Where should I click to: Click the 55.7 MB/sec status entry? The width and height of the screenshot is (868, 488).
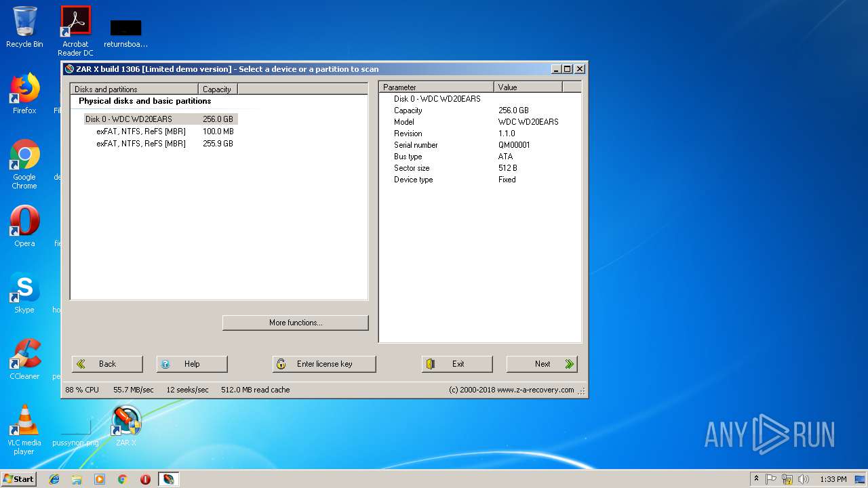tap(134, 390)
